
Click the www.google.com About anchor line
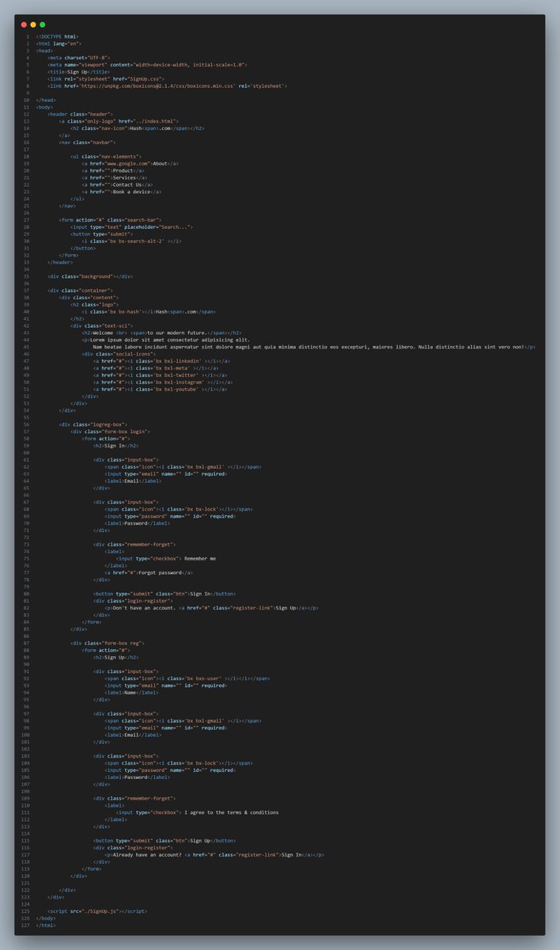[x=131, y=163]
